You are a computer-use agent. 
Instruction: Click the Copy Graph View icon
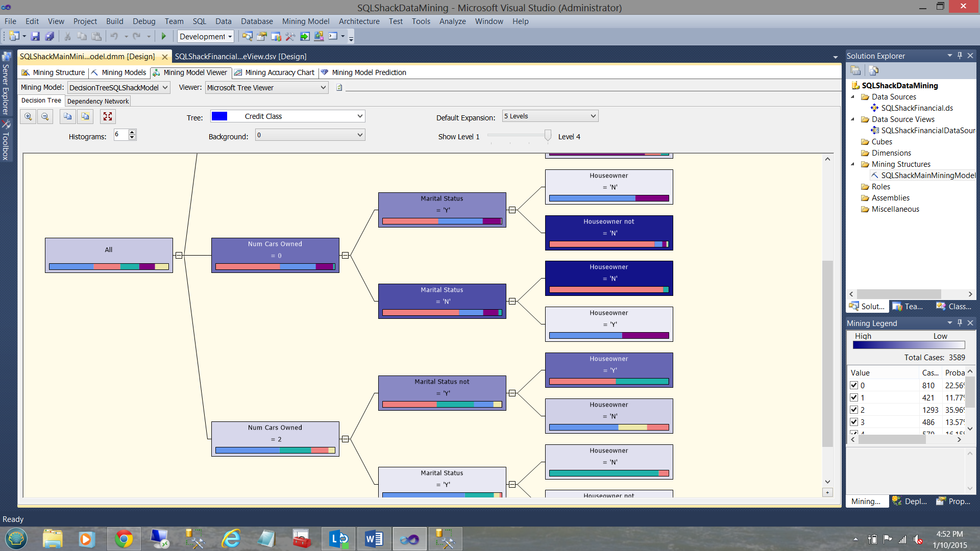pos(67,117)
